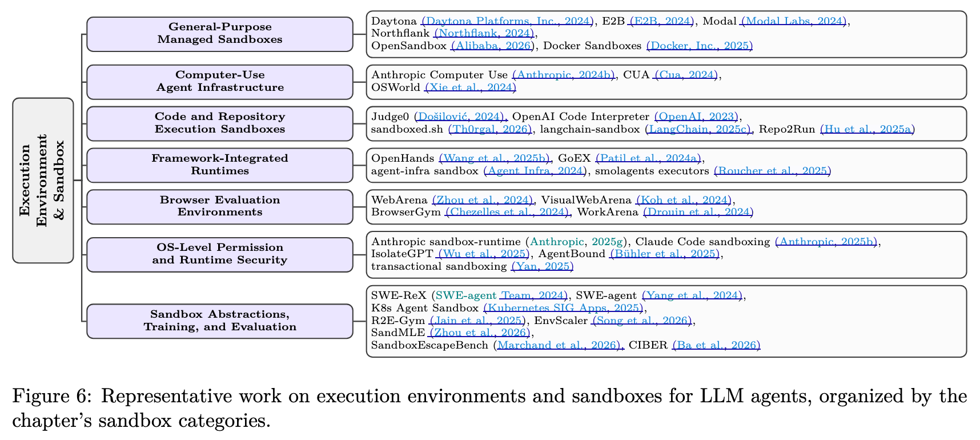980x440 pixels.
Task: Click the word OpenSandbox
Action: click(x=409, y=46)
